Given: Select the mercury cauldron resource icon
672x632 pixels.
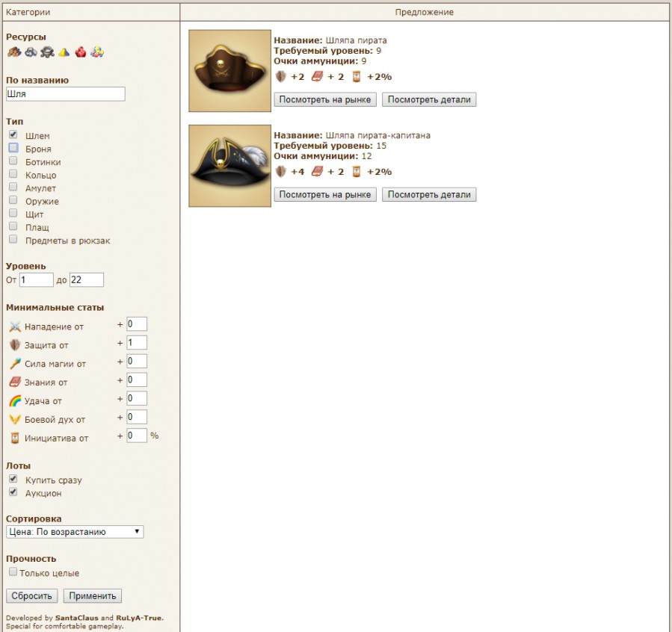Looking at the screenshot, I should pyautogui.click(x=47, y=52).
